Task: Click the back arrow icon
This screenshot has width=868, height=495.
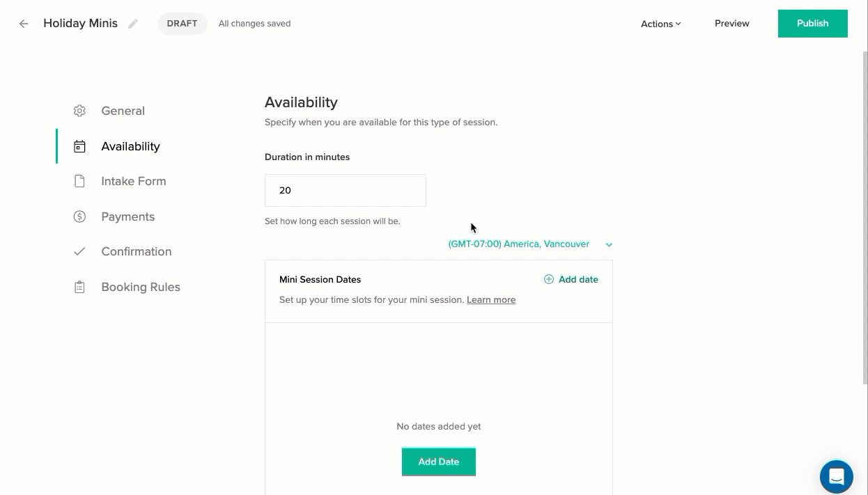Action: coord(24,24)
